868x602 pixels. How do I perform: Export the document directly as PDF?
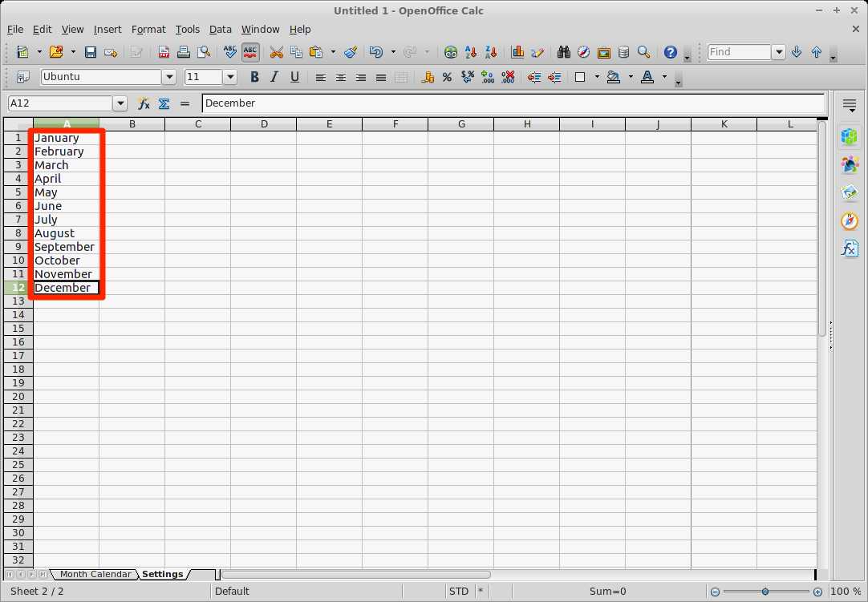(x=164, y=51)
